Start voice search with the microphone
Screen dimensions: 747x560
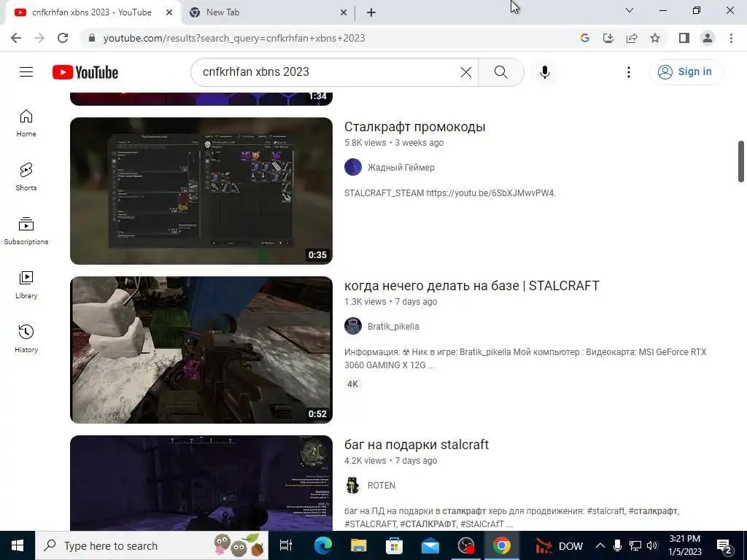point(544,72)
